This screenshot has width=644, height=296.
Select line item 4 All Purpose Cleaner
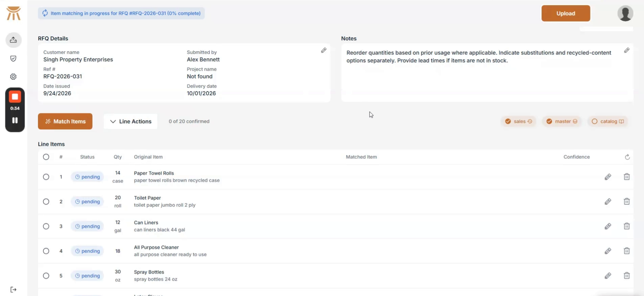point(46,251)
